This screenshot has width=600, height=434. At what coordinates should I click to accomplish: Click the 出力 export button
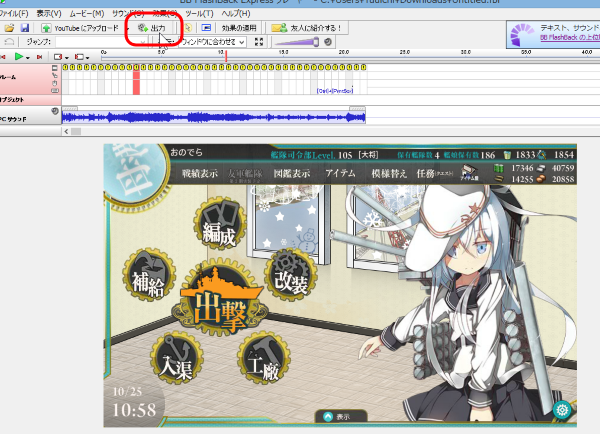[152, 28]
